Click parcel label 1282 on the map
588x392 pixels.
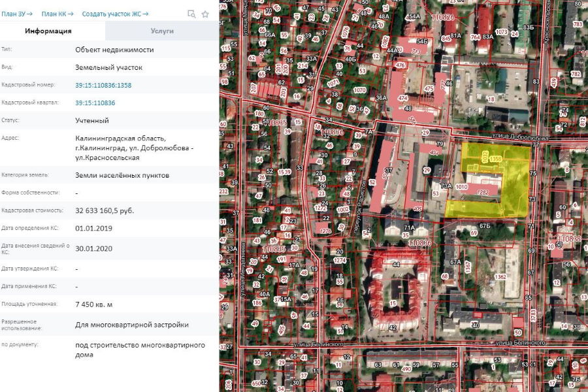click(x=483, y=193)
